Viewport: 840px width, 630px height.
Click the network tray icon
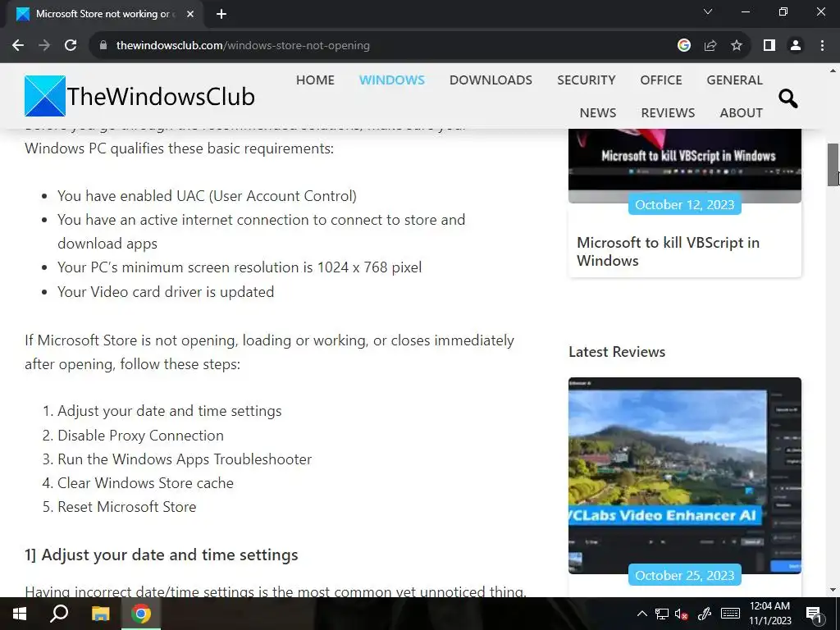[x=662, y=614]
